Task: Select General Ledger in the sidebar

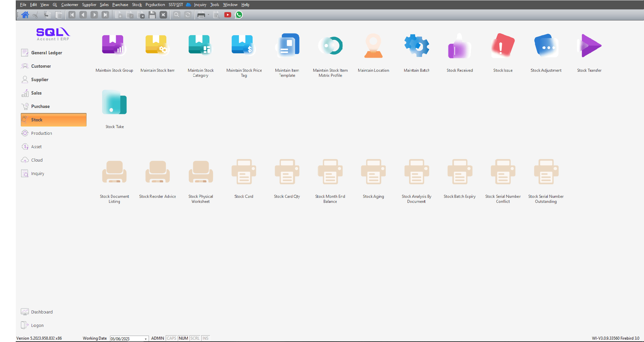Action: (x=46, y=53)
